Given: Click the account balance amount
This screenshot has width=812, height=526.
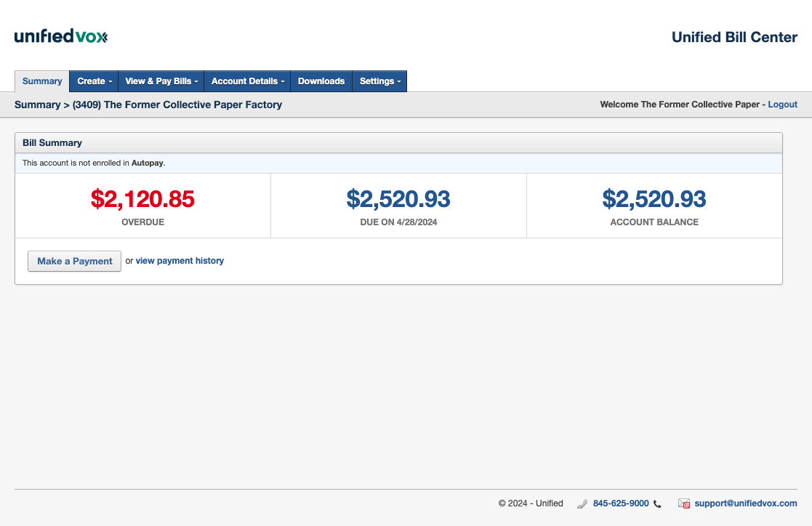Looking at the screenshot, I should (654, 199).
